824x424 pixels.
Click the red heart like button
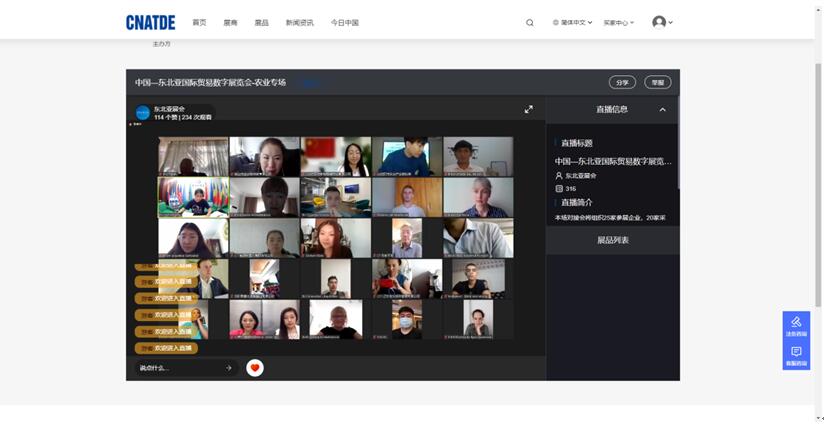pos(255,368)
